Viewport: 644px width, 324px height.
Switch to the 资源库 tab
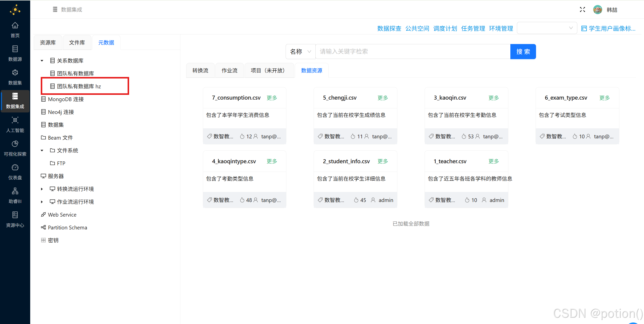pos(48,43)
